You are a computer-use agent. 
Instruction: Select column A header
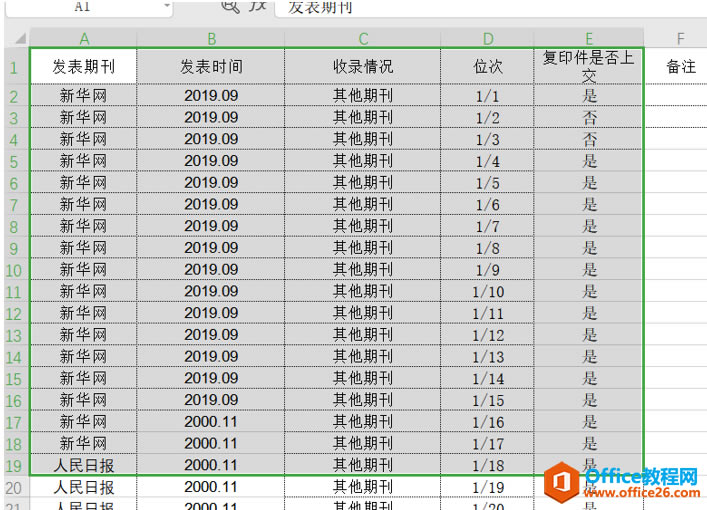click(x=83, y=39)
